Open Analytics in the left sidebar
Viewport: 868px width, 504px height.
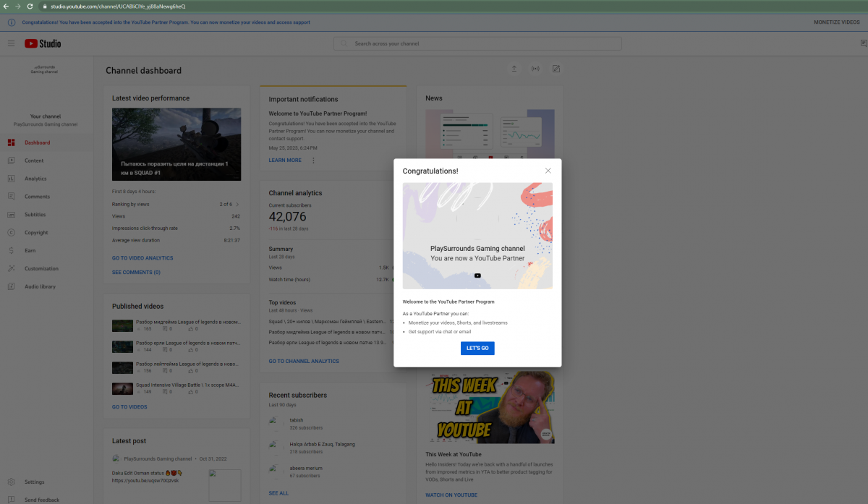[35, 179]
